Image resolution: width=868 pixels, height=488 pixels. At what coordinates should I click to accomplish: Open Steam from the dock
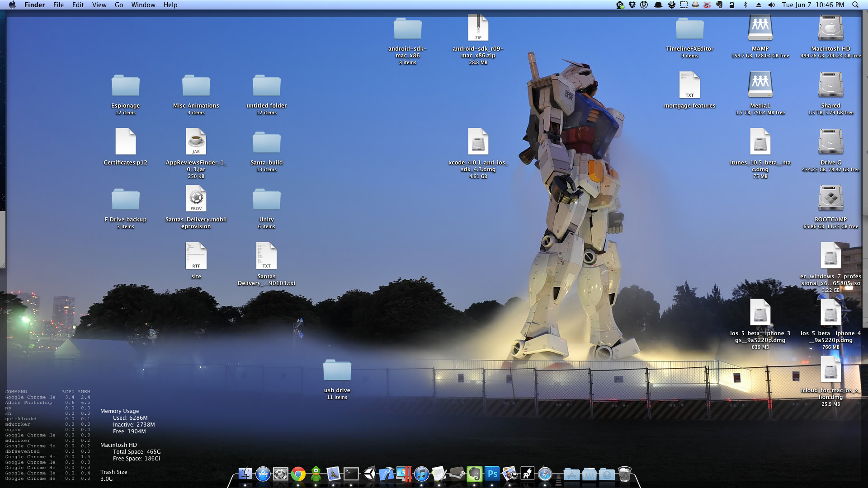tap(457, 474)
